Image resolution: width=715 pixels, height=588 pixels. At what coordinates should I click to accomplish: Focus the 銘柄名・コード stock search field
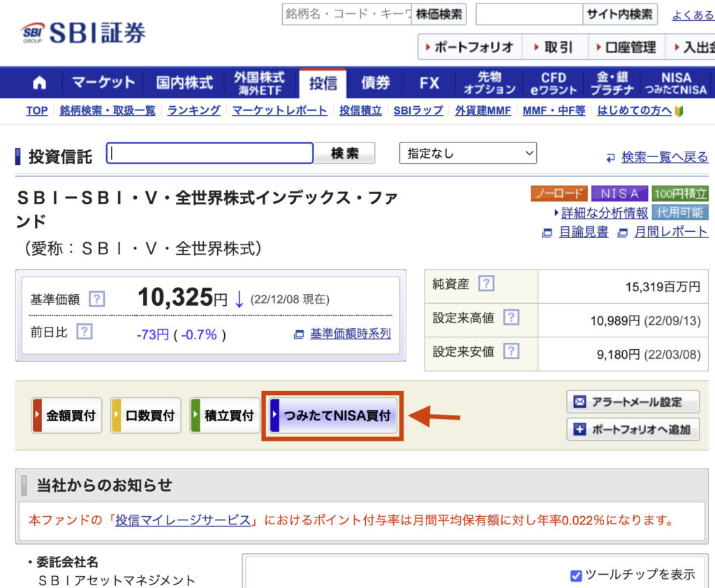pos(347,15)
